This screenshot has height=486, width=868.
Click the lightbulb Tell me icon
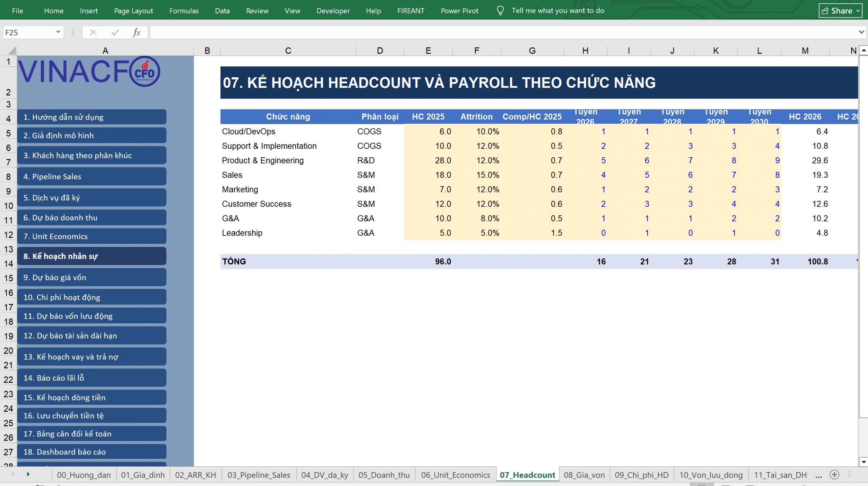click(x=500, y=11)
